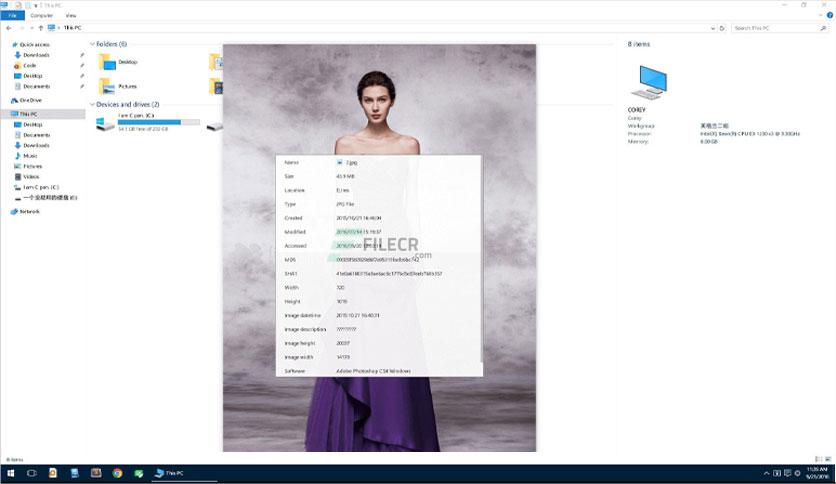The width and height of the screenshot is (836, 484).
Task: Select Quick access in navigation pane
Action: [x=30, y=45]
